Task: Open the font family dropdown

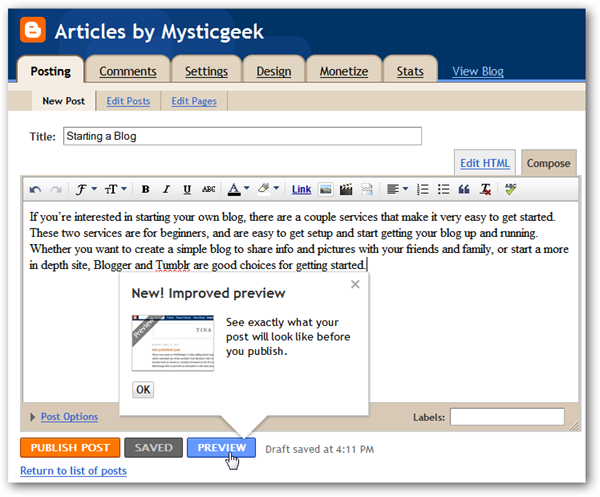Action: coord(87,189)
